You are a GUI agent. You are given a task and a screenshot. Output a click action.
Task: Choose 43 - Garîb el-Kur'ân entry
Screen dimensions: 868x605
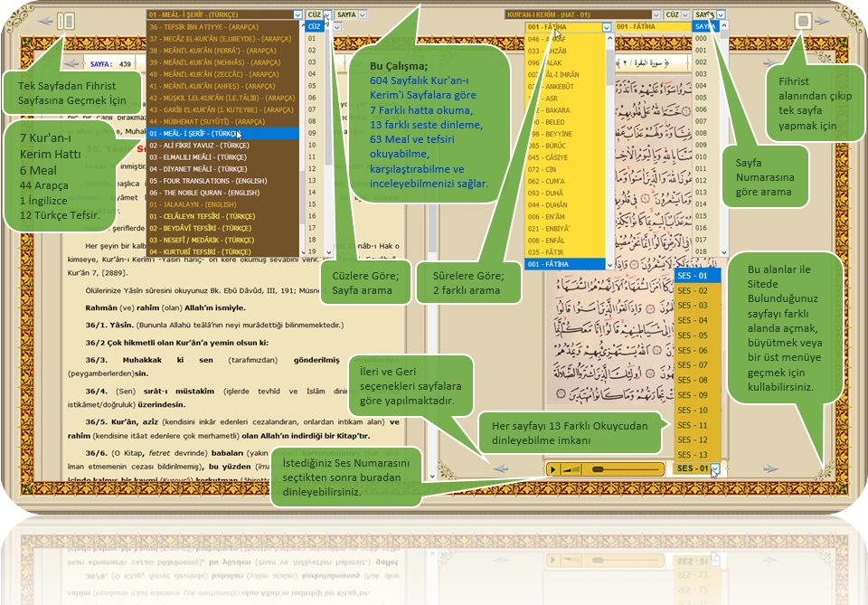[222, 110]
